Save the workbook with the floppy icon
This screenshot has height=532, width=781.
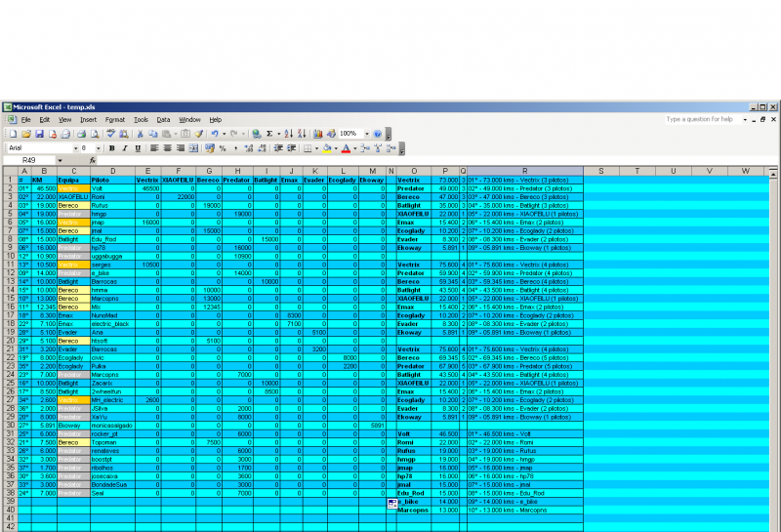[39, 134]
